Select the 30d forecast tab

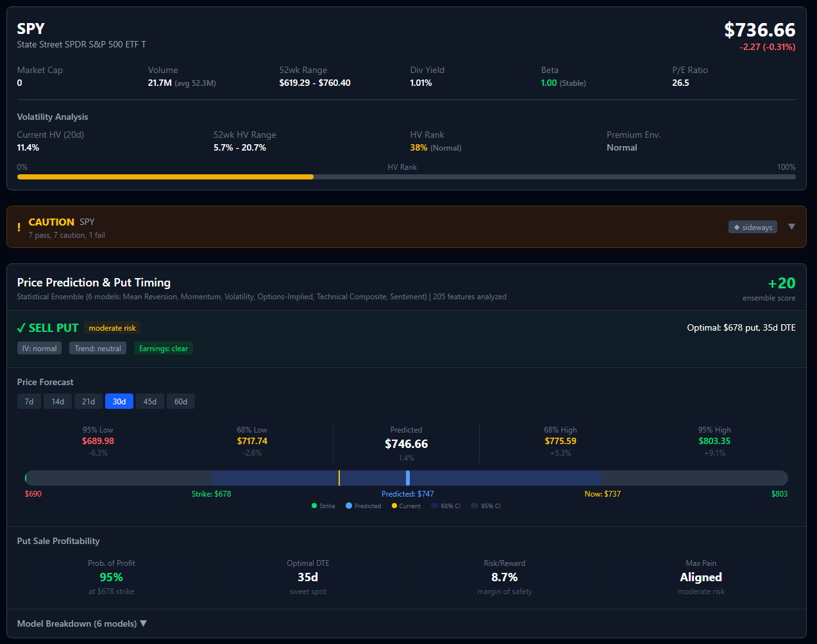coord(119,401)
